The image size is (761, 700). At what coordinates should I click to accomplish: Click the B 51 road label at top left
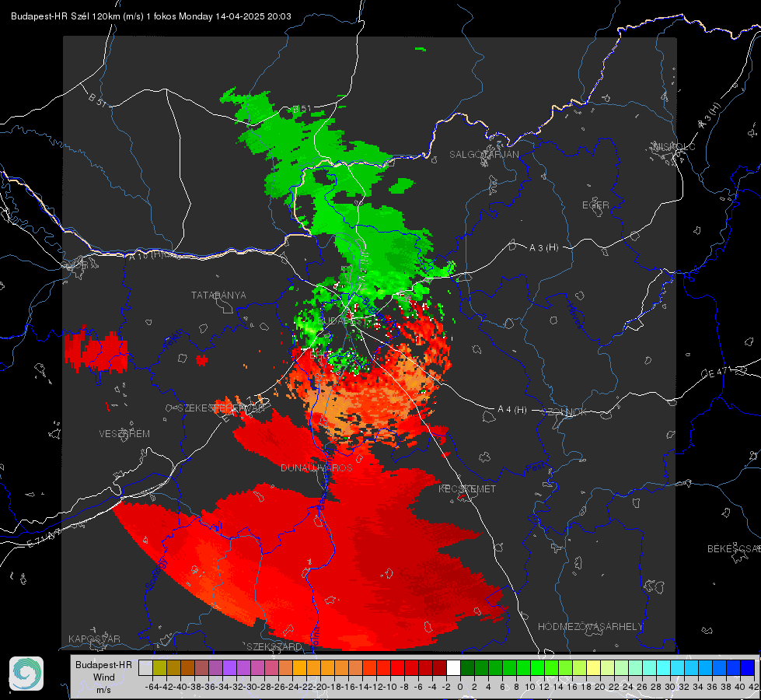click(x=97, y=100)
